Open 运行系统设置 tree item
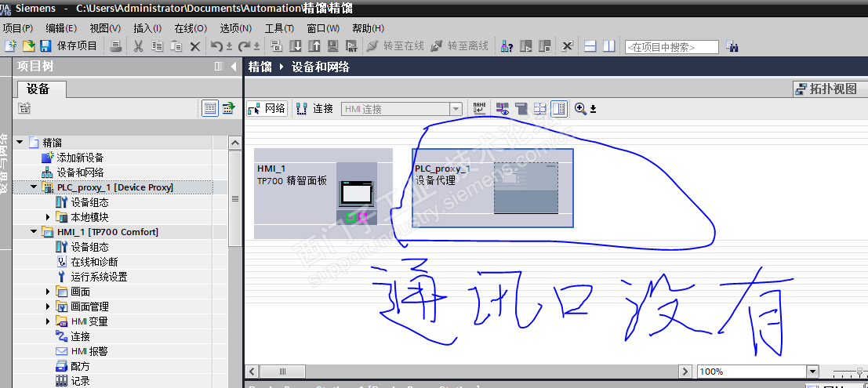Viewport: 868px width, 388px height. pos(99,277)
